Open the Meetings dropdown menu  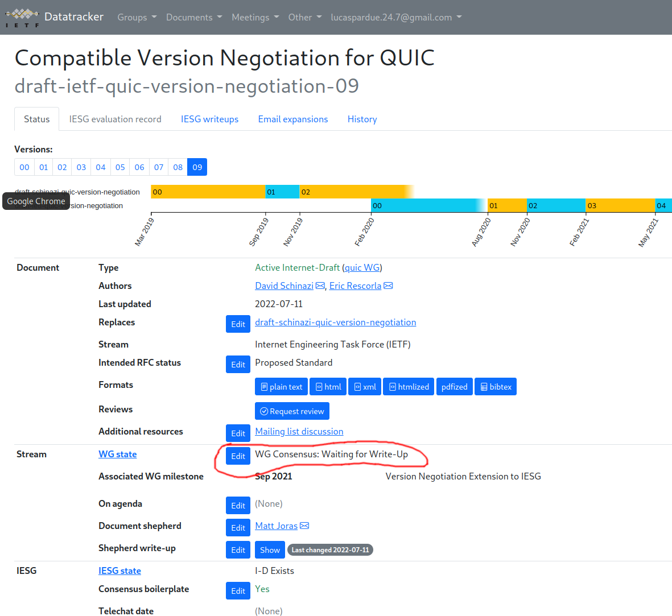point(255,18)
